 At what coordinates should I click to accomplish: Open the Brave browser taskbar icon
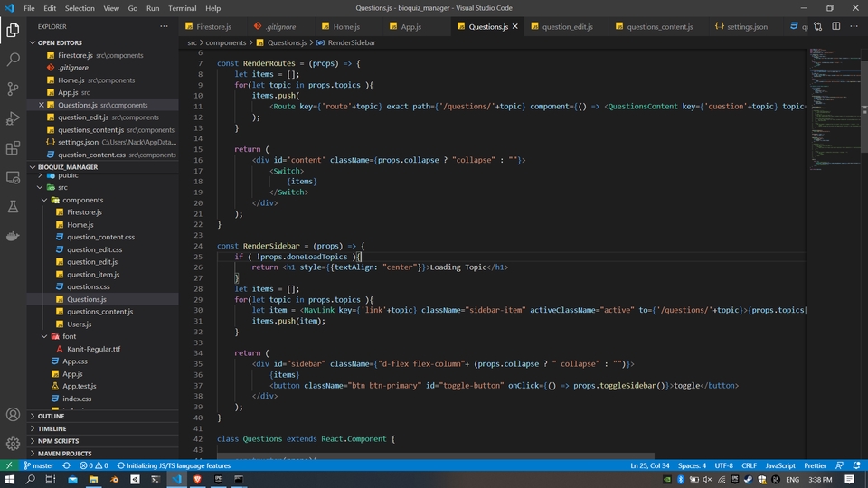click(x=198, y=480)
